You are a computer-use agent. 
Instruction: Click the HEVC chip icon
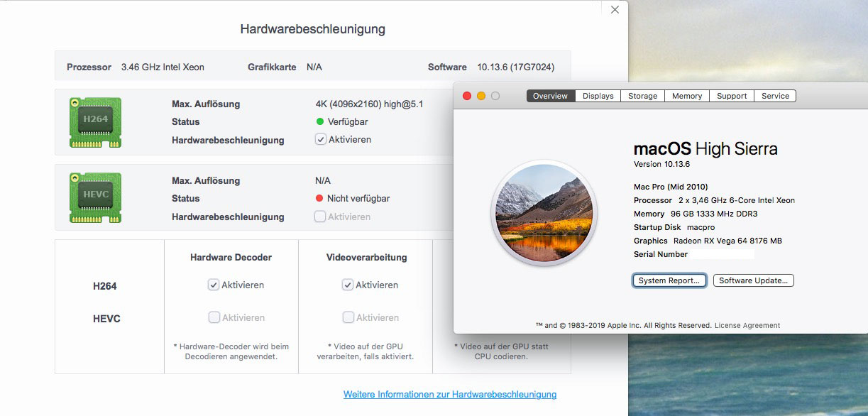tap(95, 198)
